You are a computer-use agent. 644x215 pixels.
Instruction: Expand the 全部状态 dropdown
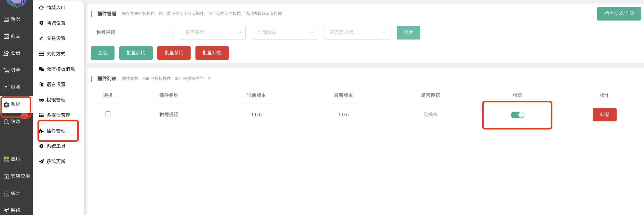click(x=285, y=33)
